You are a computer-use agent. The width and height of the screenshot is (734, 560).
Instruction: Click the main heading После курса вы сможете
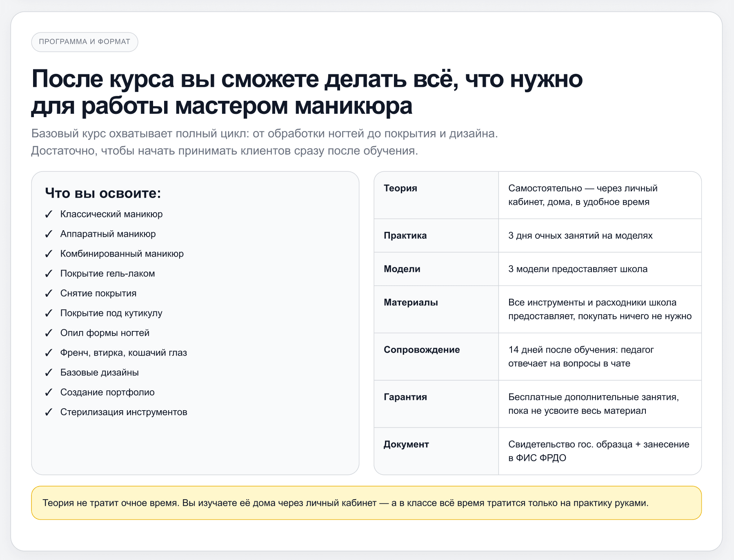click(x=307, y=92)
